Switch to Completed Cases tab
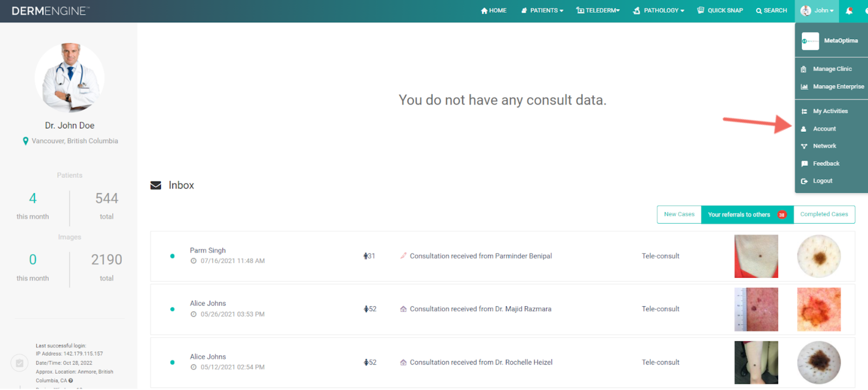Image resolution: width=868 pixels, height=390 pixels. 824,214
